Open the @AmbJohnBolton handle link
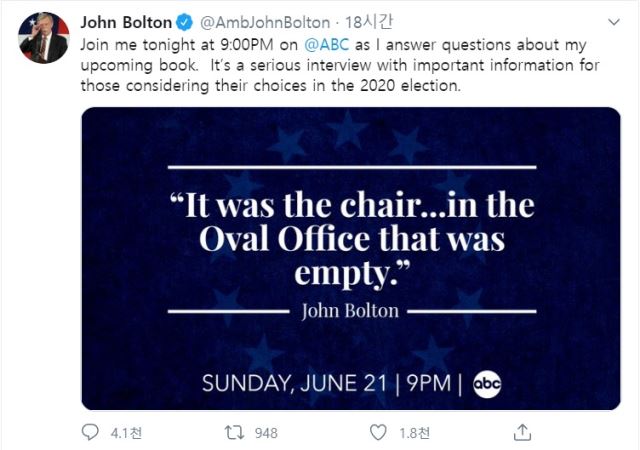 coord(264,22)
